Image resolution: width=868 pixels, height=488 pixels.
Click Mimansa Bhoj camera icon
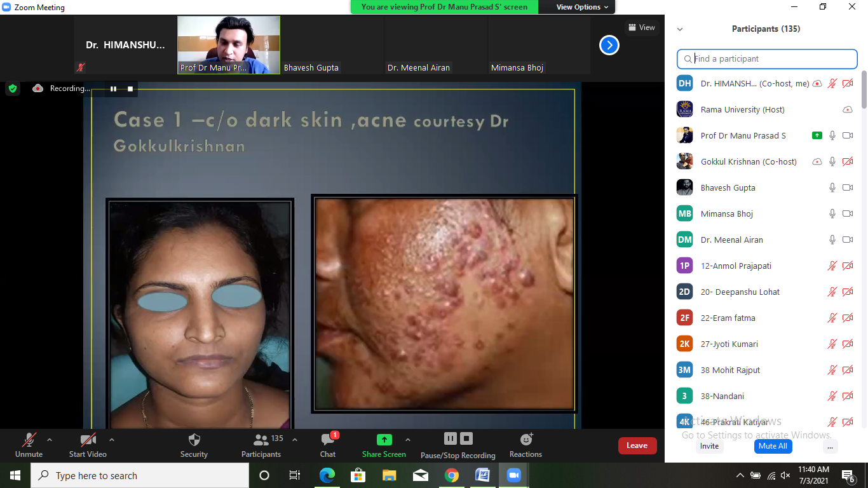pos(848,213)
